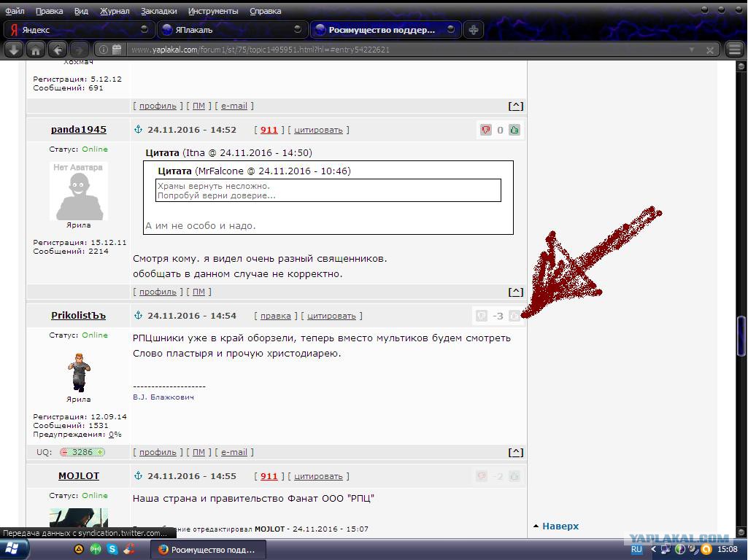Close the Яндекс tab

click(144, 29)
